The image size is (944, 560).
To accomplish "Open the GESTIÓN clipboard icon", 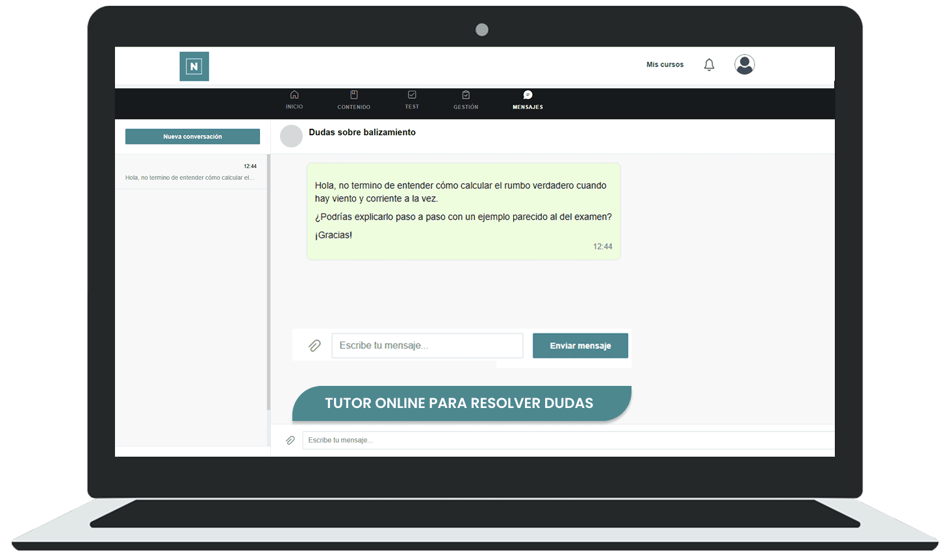I will pyautogui.click(x=465, y=94).
